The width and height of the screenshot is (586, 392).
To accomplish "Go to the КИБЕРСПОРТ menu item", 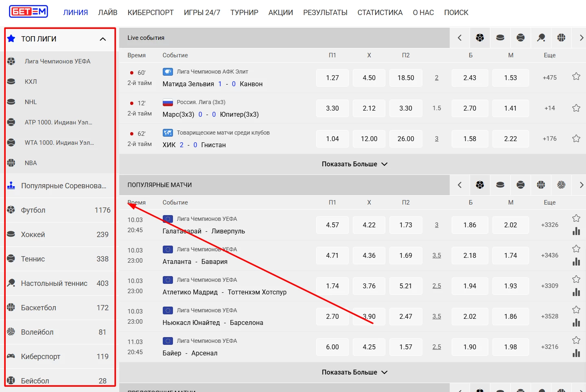I will 151,13.
